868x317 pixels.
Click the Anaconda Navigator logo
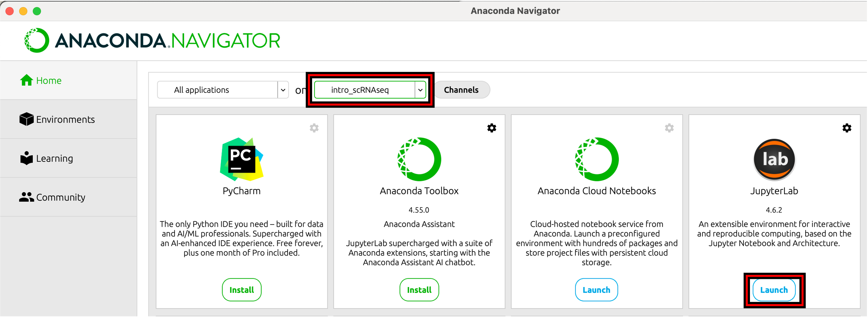click(152, 40)
